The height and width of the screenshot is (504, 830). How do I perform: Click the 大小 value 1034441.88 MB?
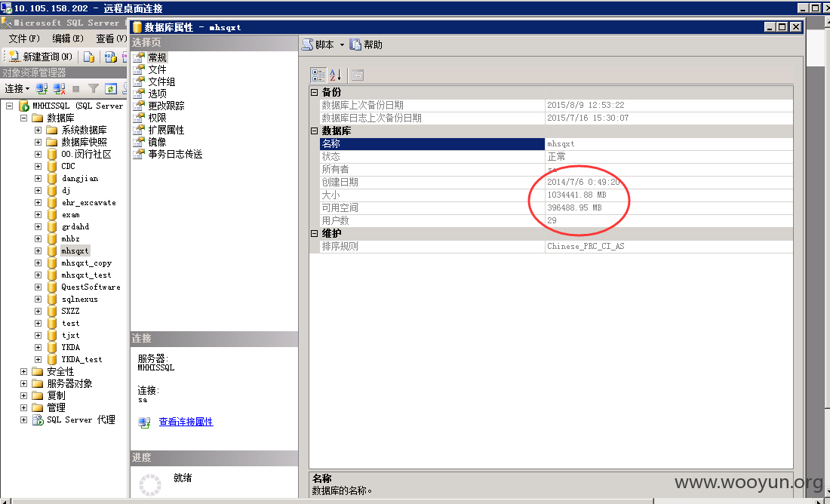coord(576,195)
